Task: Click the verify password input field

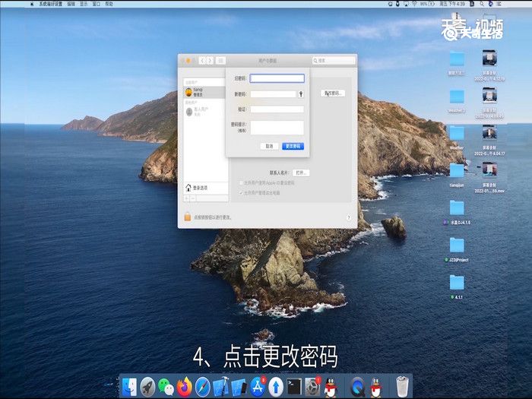Action: click(277, 109)
